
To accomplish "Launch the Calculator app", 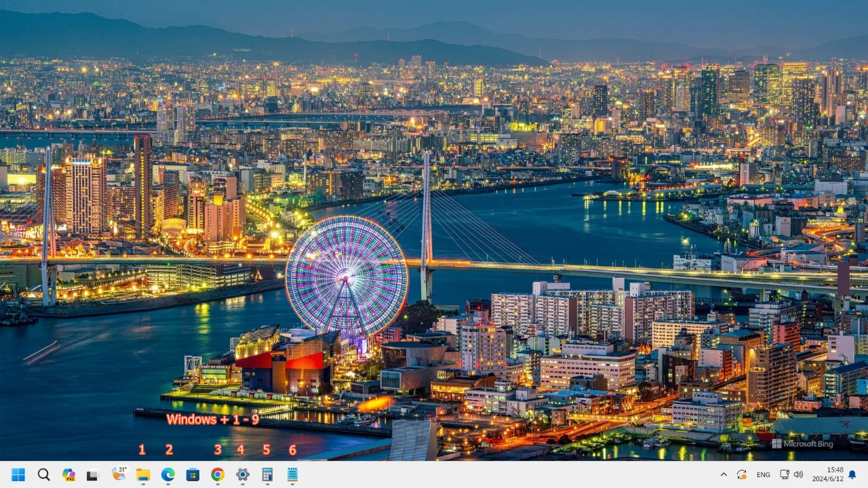I will pyautogui.click(x=267, y=474).
